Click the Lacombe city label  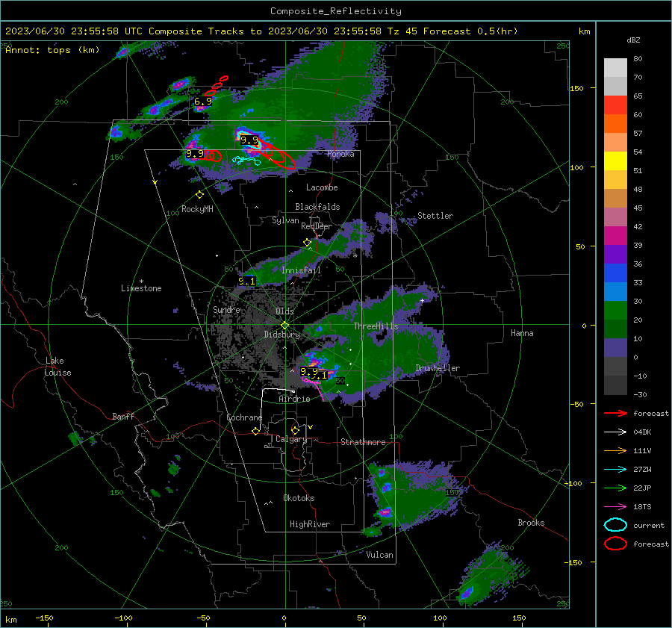(322, 187)
